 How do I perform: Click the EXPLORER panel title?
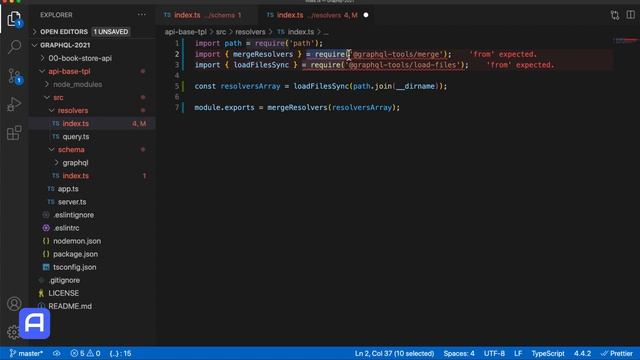click(56, 15)
